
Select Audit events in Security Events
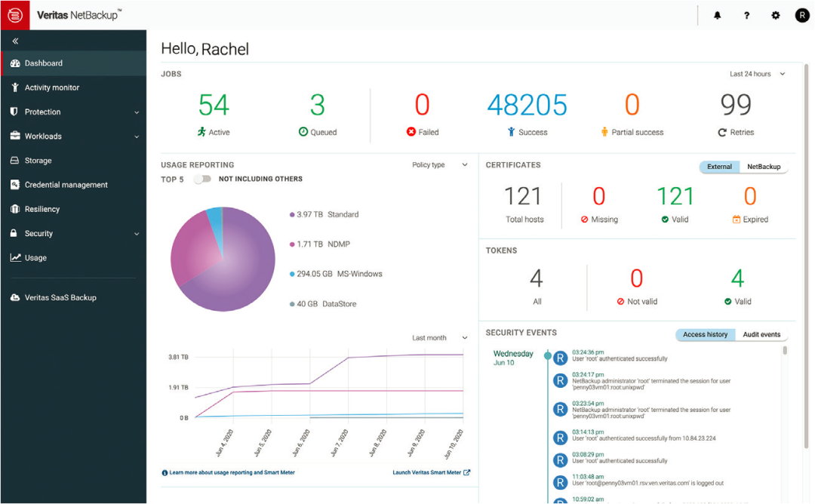coord(761,334)
